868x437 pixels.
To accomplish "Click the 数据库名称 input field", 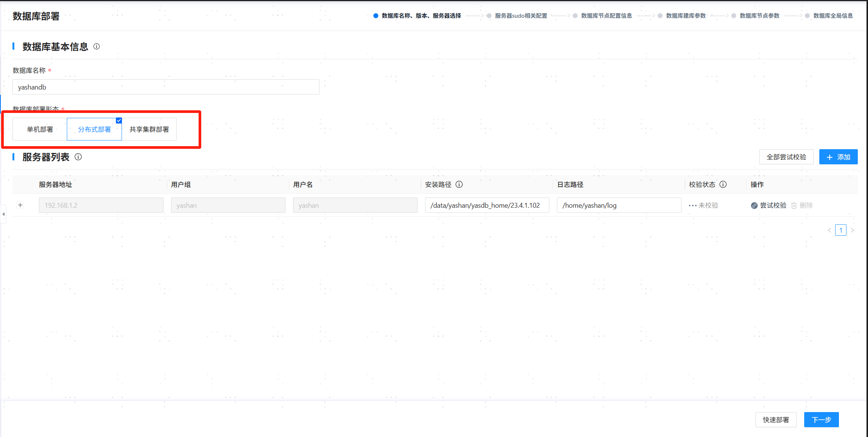I will click(x=166, y=87).
